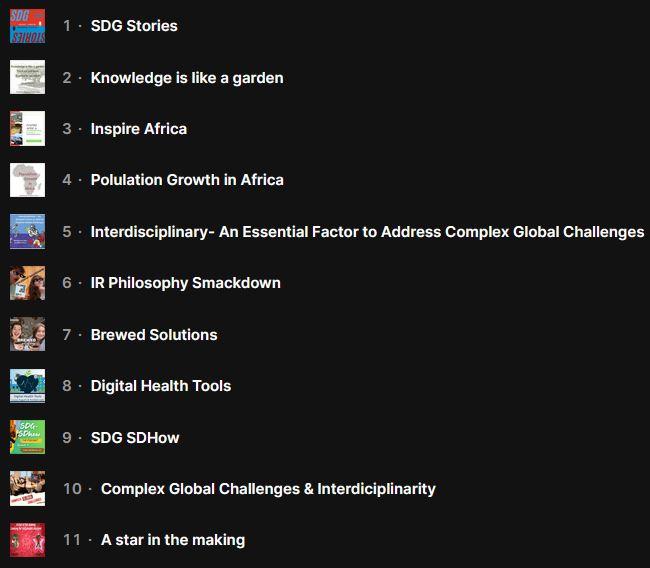
Task: Open the green SDG SDHow thumbnail
Action: tap(27, 437)
